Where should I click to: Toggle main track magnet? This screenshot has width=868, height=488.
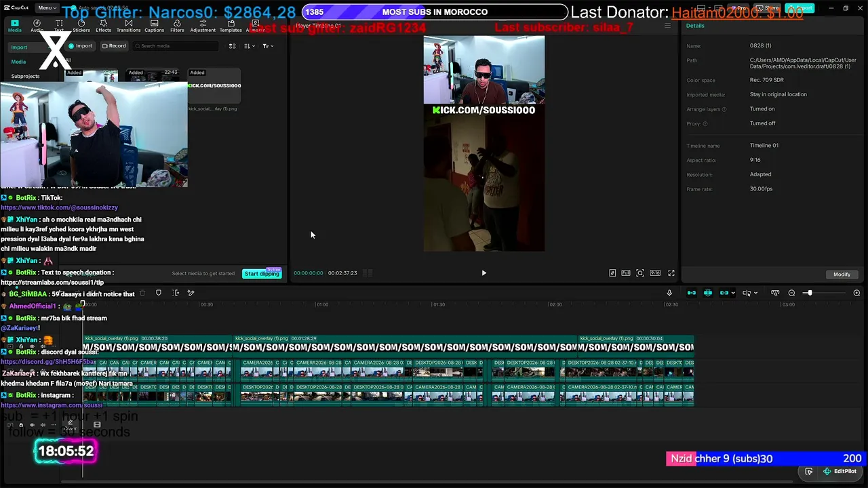click(x=692, y=293)
